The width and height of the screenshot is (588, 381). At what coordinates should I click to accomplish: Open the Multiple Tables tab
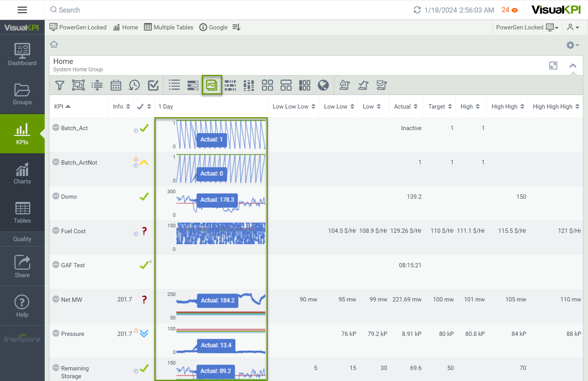click(169, 27)
